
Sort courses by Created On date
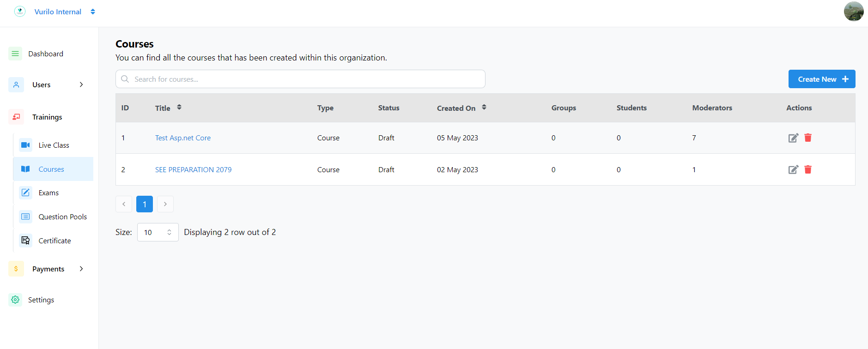[484, 108]
